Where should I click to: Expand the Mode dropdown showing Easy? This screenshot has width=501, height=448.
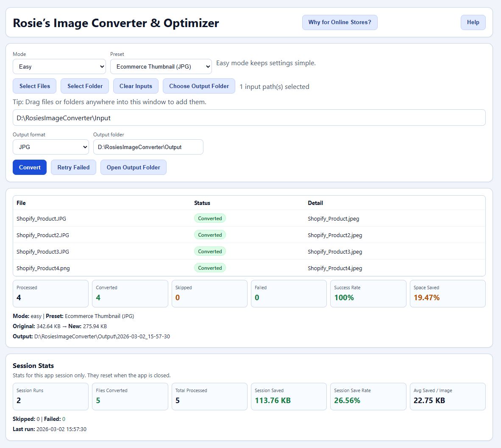coord(59,66)
